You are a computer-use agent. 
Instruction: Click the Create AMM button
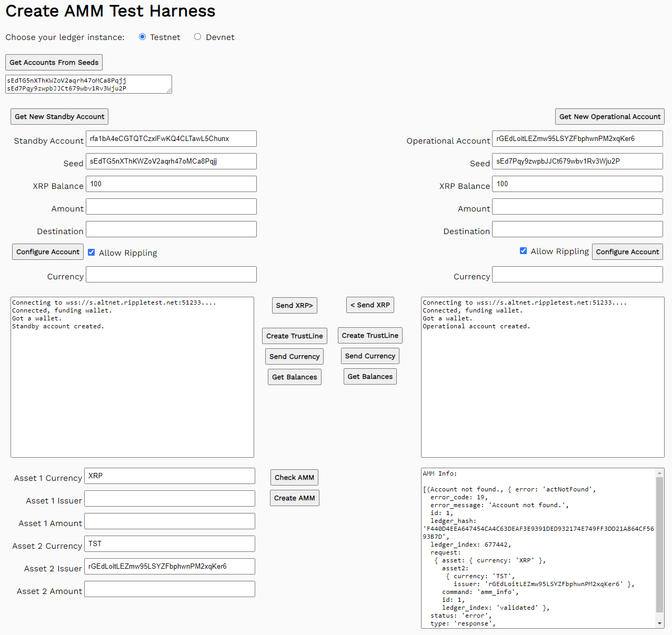tap(294, 498)
